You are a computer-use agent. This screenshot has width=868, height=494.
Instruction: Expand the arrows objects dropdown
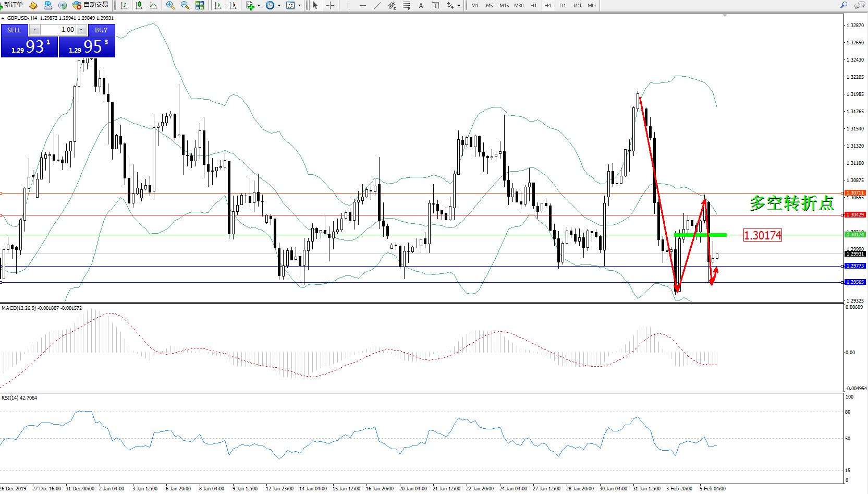(x=459, y=6)
